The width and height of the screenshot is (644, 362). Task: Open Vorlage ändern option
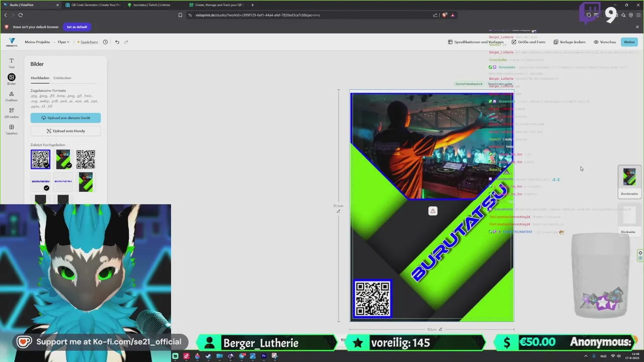(570, 42)
